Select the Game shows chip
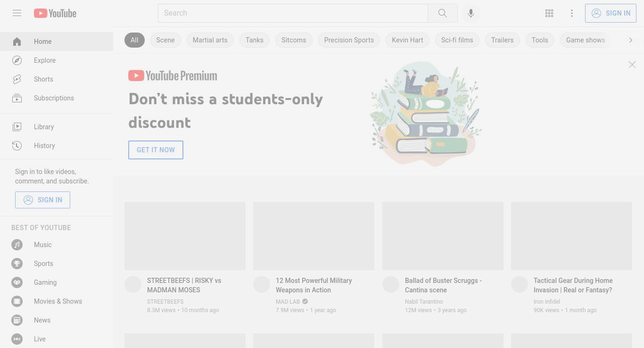The height and width of the screenshot is (348, 644). click(586, 40)
